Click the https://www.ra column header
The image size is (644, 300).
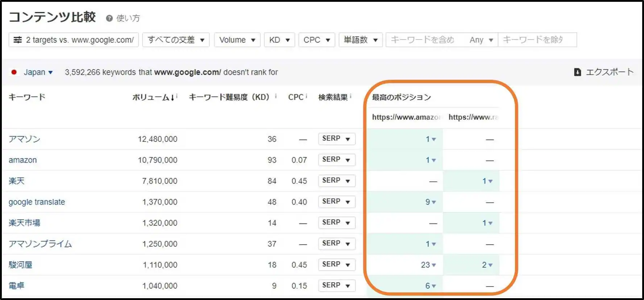coord(473,117)
